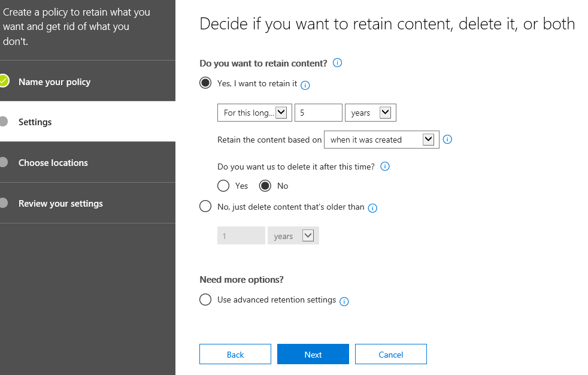Click info icon beside 'when it was created' dropdown
The width and height of the screenshot is (588, 375).
(447, 140)
